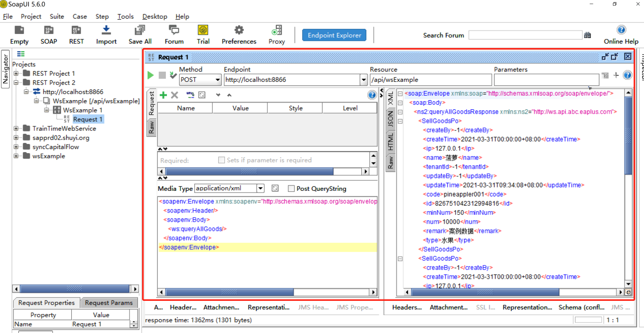Create a new SOAP project
This screenshot has height=333, width=644.
coord(49,35)
